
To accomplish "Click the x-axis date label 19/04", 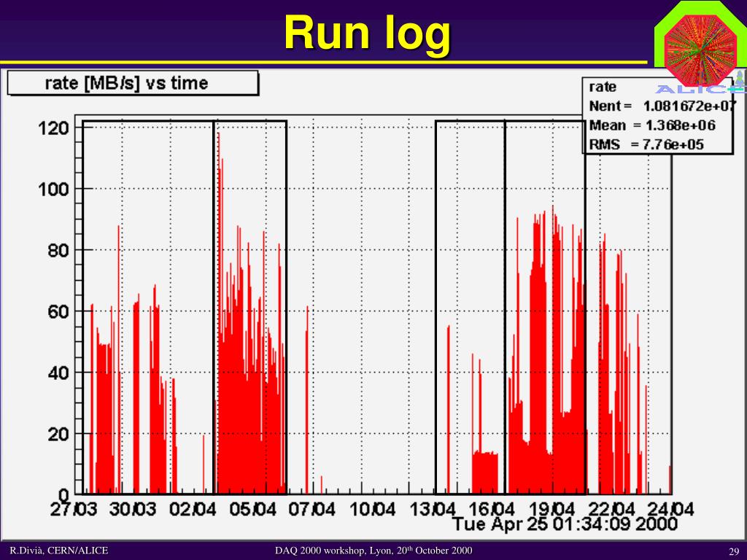I will (x=552, y=509).
